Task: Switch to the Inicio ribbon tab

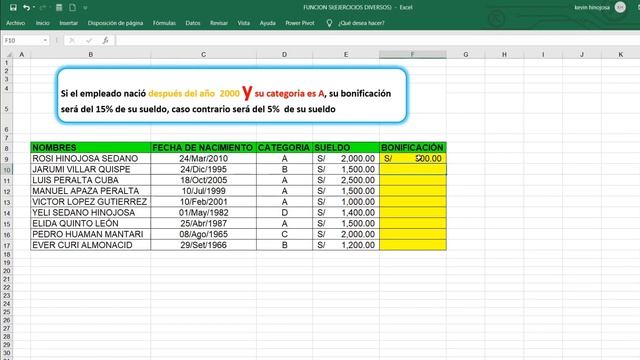Action: coord(42,23)
